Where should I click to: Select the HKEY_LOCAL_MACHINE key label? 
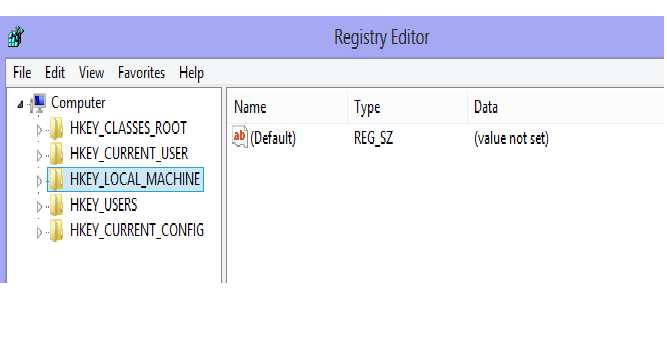click(x=135, y=179)
